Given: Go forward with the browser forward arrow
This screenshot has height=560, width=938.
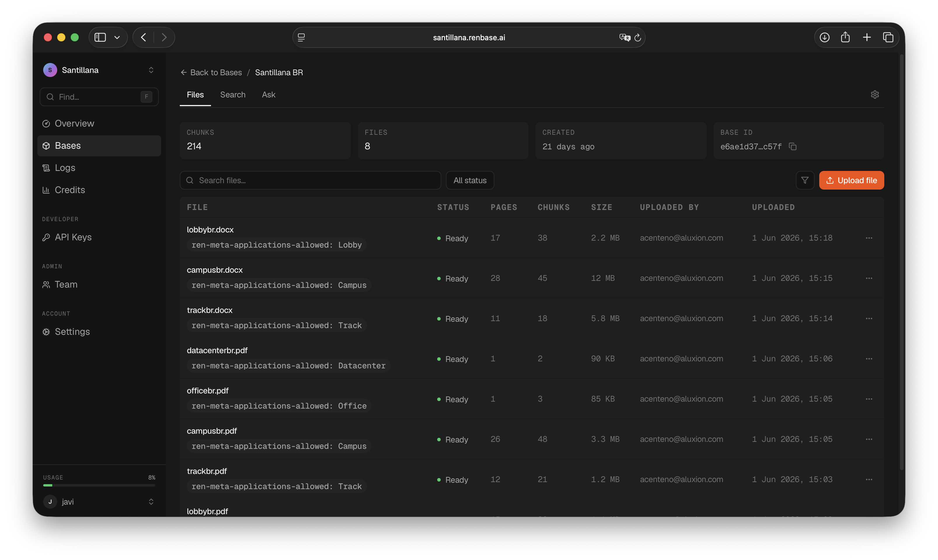Looking at the screenshot, I should click(x=164, y=37).
